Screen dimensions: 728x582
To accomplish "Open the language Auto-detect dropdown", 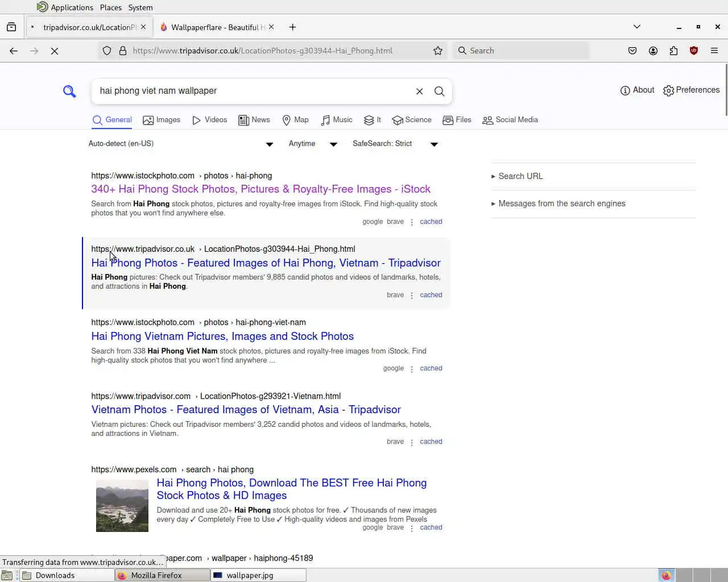I will tap(181, 144).
